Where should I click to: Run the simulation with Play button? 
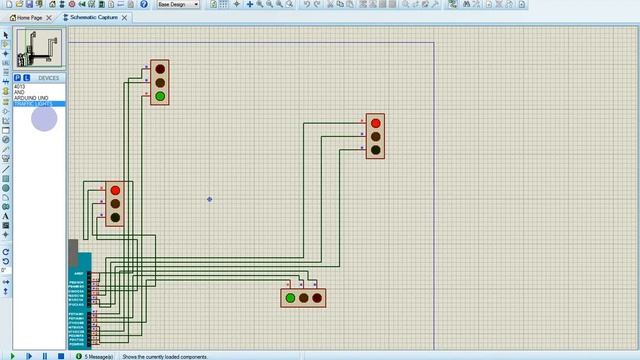(12, 356)
